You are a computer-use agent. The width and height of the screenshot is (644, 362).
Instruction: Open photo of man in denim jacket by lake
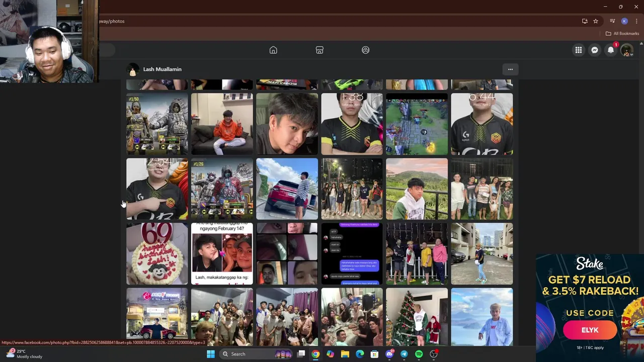tap(481, 317)
